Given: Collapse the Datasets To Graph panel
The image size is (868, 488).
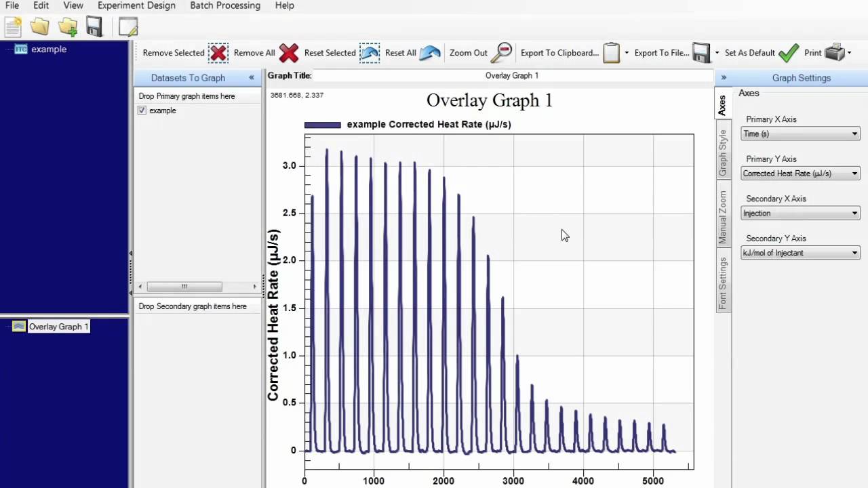Looking at the screenshot, I should tap(252, 77).
